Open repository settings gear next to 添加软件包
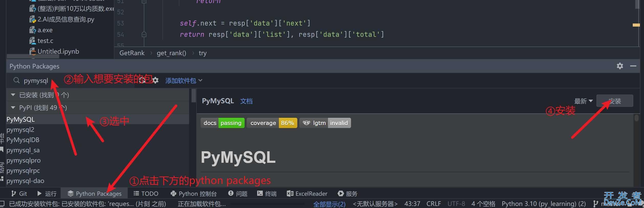Viewport: 644px width, 208px height. (x=155, y=80)
